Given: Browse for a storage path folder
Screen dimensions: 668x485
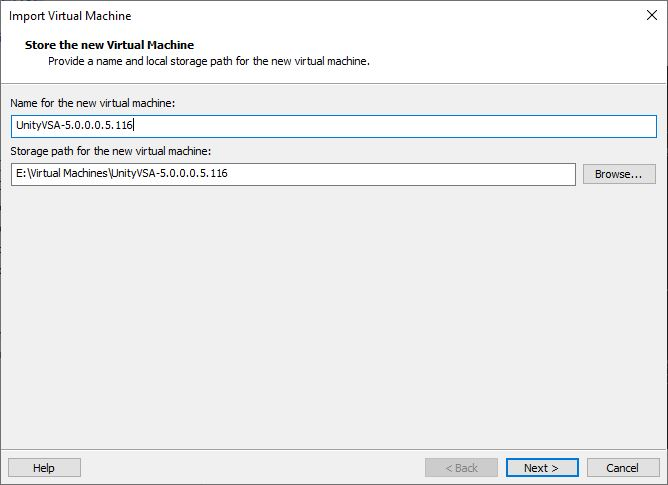Looking at the screenshot, I should 618,174.
